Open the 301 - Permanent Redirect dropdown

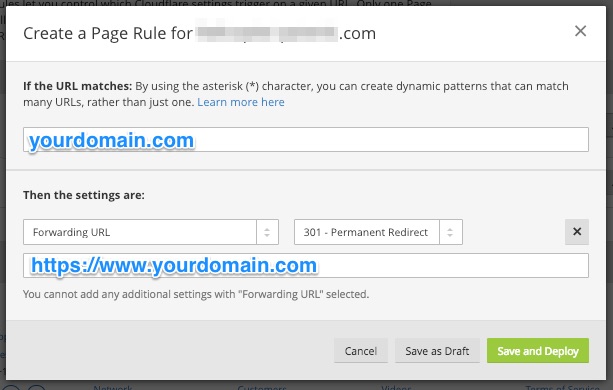point(378,232)
